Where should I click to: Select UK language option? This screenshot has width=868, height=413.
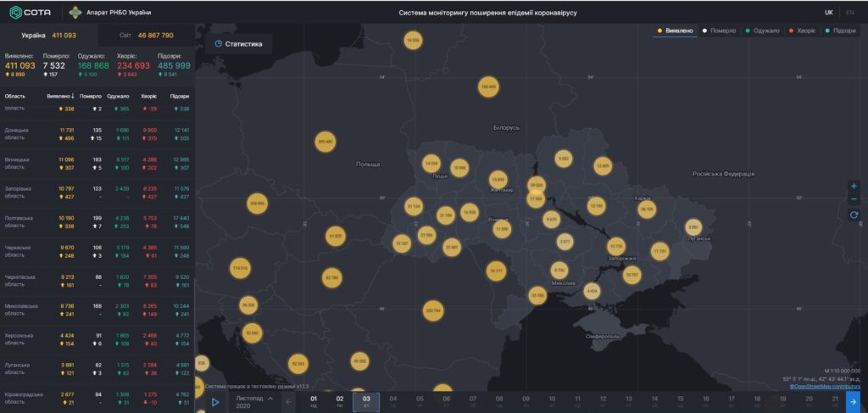829,12
